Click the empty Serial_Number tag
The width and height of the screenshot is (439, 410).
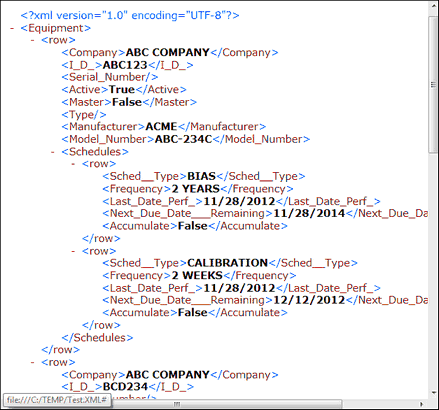110,77
